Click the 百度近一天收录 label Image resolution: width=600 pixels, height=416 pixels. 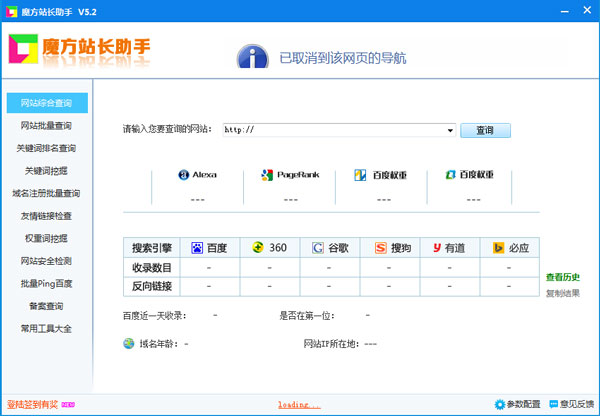pos(155,316)
